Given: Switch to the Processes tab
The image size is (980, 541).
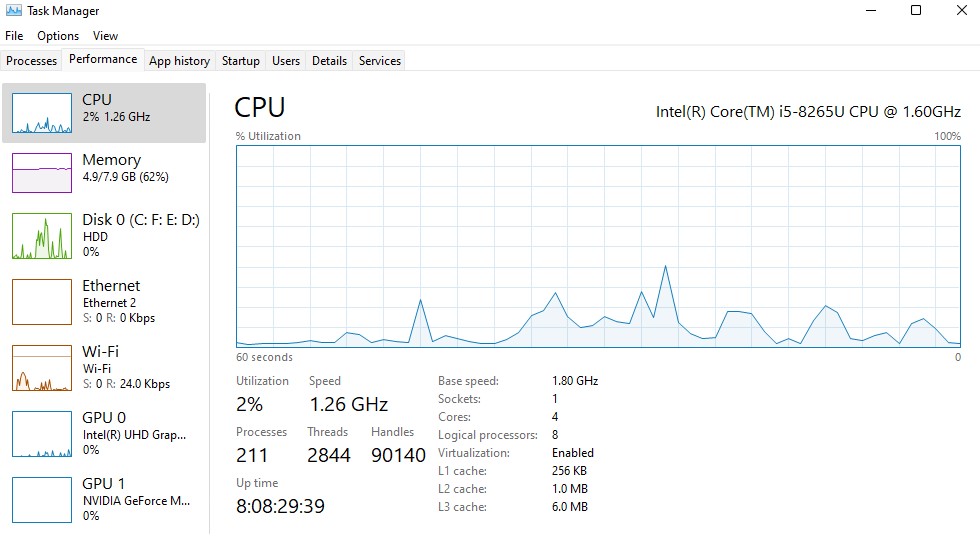Looking at the screenshot, I should (32, 61).
